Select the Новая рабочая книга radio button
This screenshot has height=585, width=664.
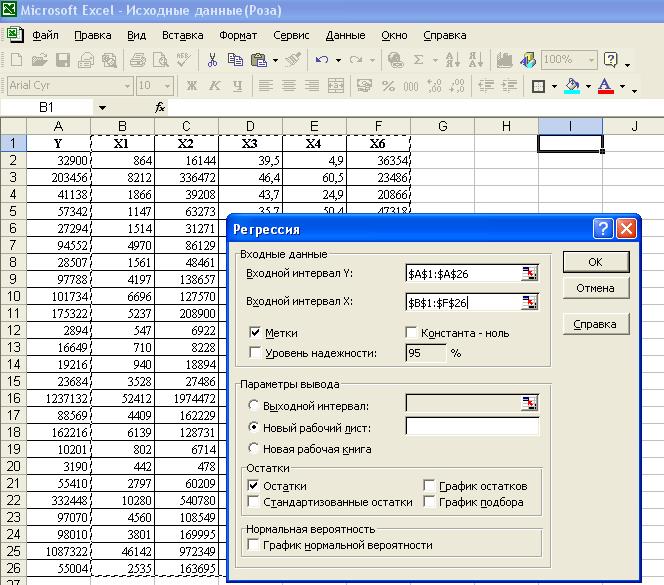click(x=254, y=449)
